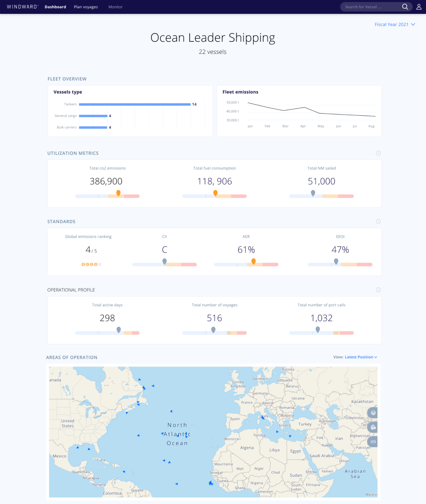
Task: Click the Bulk carriers bar
Action: 93,127
